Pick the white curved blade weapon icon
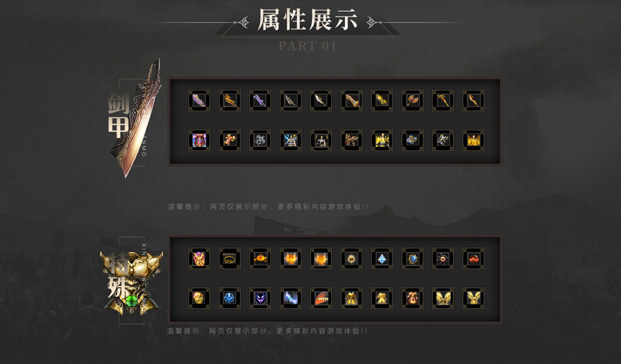Screen dimensions: 621x364 coord(321,101)
